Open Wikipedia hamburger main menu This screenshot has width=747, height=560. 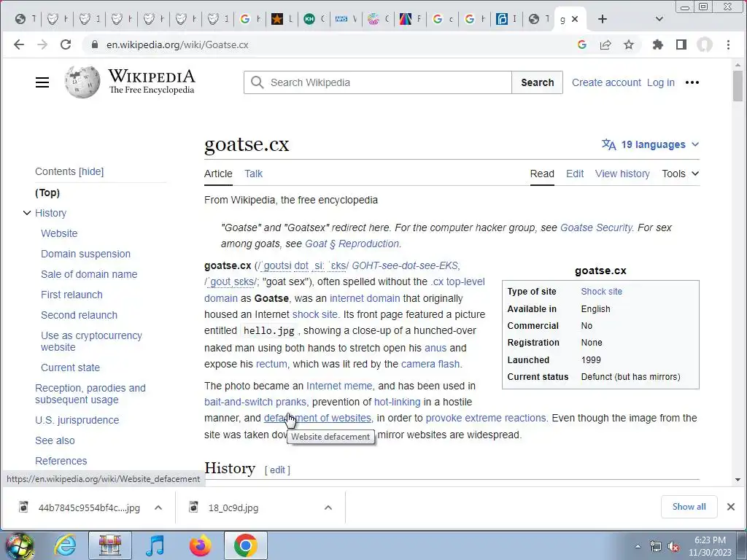point(42,82)
